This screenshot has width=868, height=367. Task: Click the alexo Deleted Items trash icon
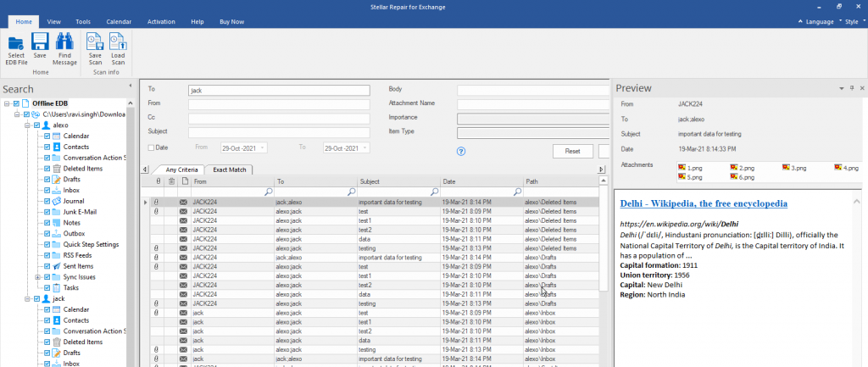coord(57,169)
